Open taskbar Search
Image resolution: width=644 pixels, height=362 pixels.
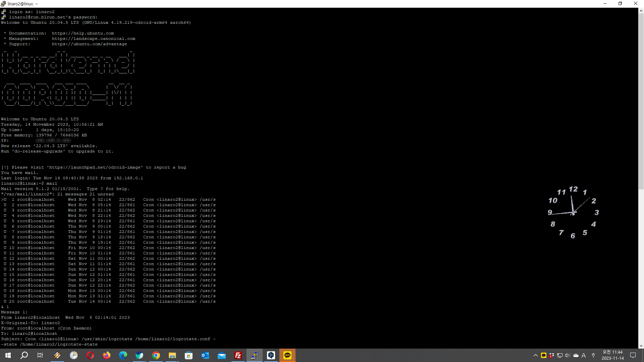tap(24, 355)
